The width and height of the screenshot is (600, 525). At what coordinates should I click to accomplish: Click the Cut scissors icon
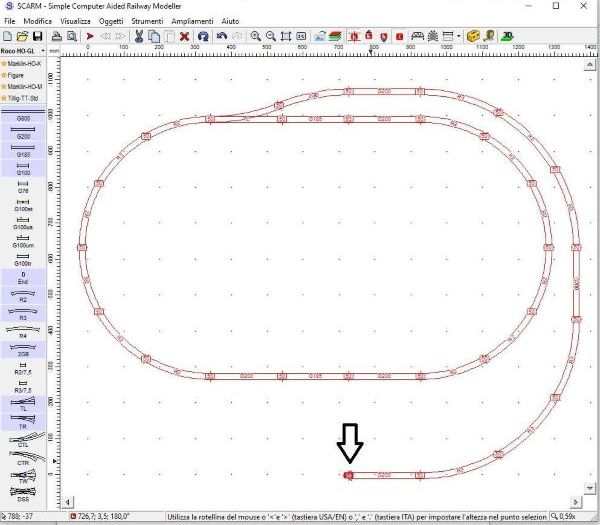pos(139,36)
